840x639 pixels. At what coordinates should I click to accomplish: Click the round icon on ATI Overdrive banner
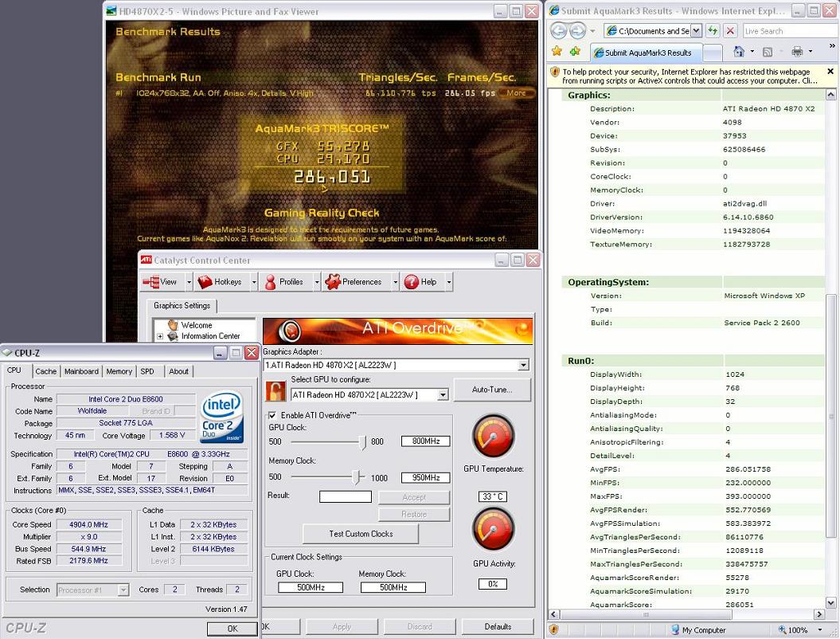[290, 331]
